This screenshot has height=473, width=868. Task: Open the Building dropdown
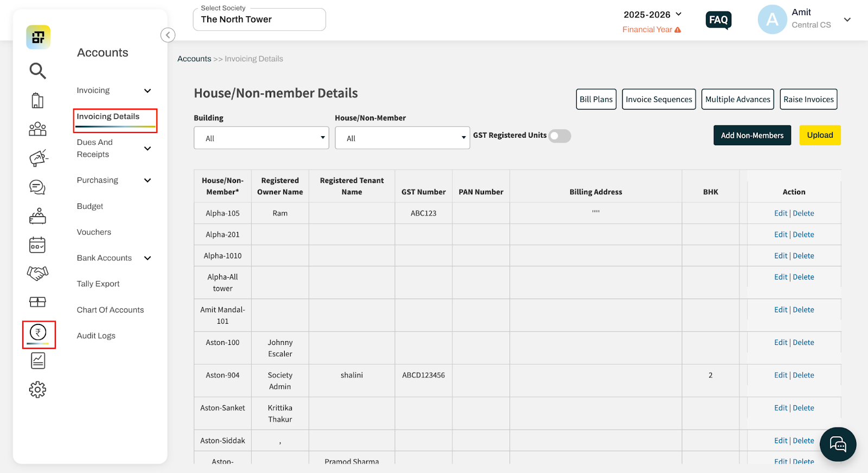pos(261,138)
